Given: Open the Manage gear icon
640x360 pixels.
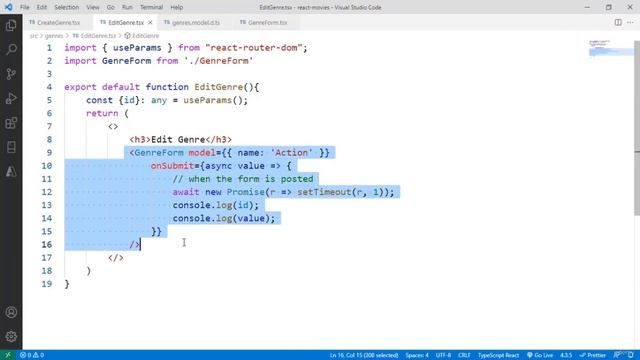Looking at the screenshot, I should 11,336.
